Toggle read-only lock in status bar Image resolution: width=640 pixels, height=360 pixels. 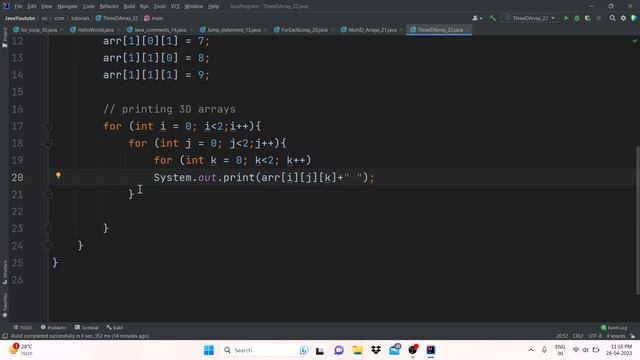(633, 336)
